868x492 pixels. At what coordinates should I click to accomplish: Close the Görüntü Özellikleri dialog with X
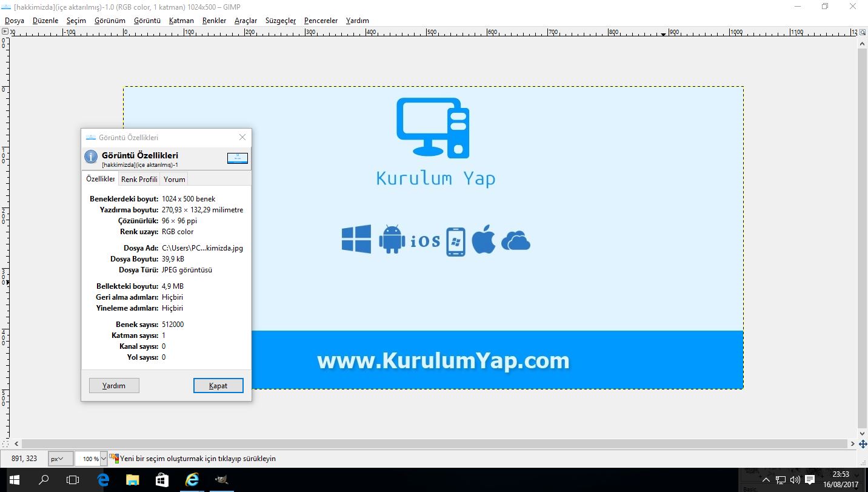242,137
